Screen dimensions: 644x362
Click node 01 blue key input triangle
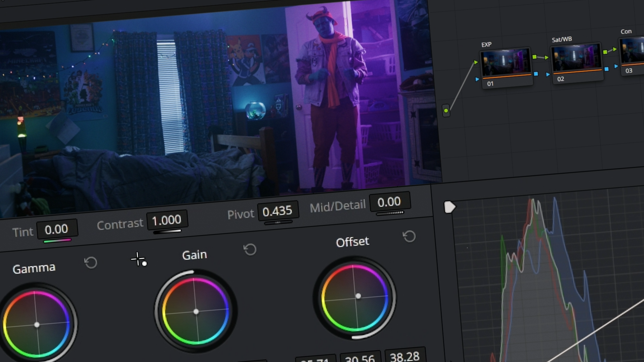[477, 79]
